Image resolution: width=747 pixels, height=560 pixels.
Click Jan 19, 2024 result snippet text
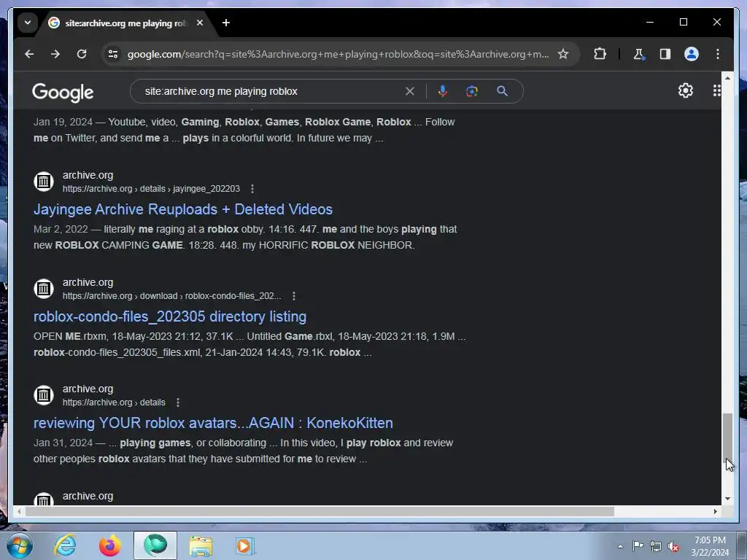[244, 130]
